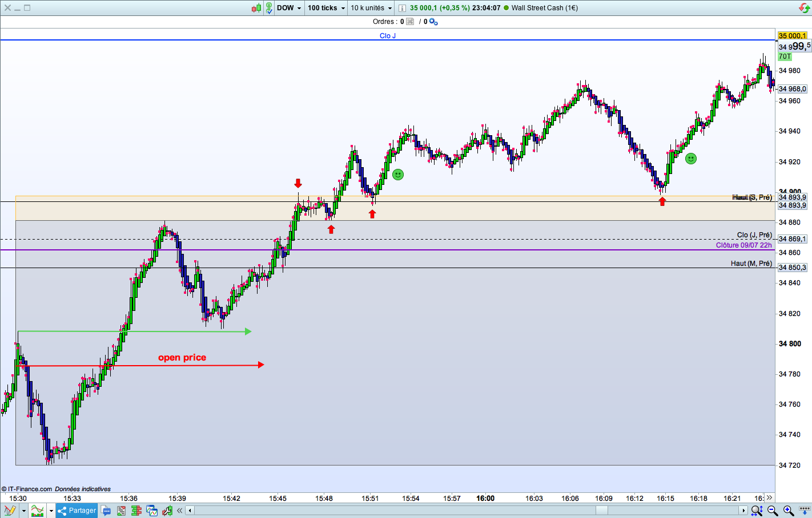The width and height of the screenshot is (812, 518).
Task: Collapse toolbar with double left chevron
Action: tap(180, 511)
